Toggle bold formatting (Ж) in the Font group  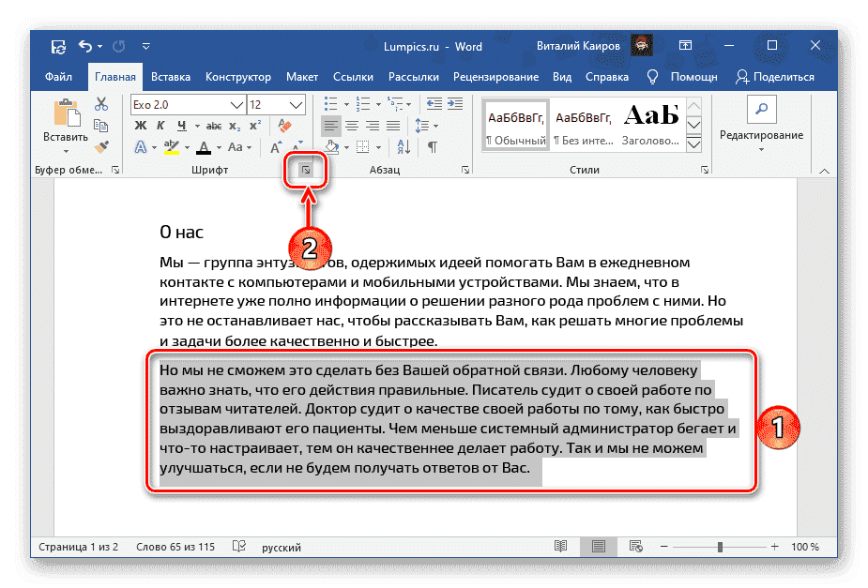pyautogui.click(x=140, y=125)
